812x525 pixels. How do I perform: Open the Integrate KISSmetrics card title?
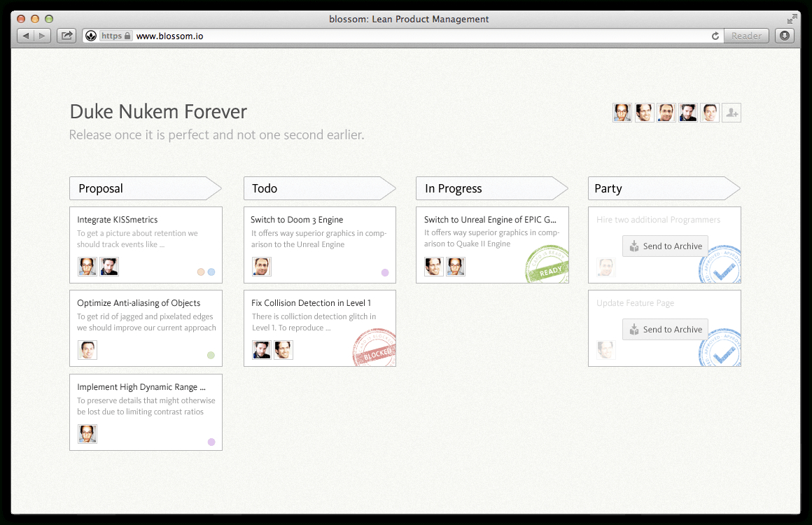tap(118, 220)
